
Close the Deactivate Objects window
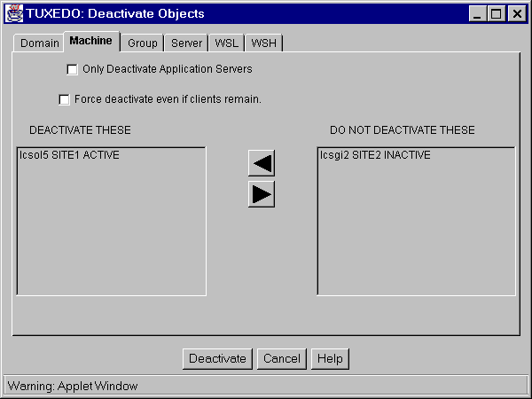tap(517, 14)
